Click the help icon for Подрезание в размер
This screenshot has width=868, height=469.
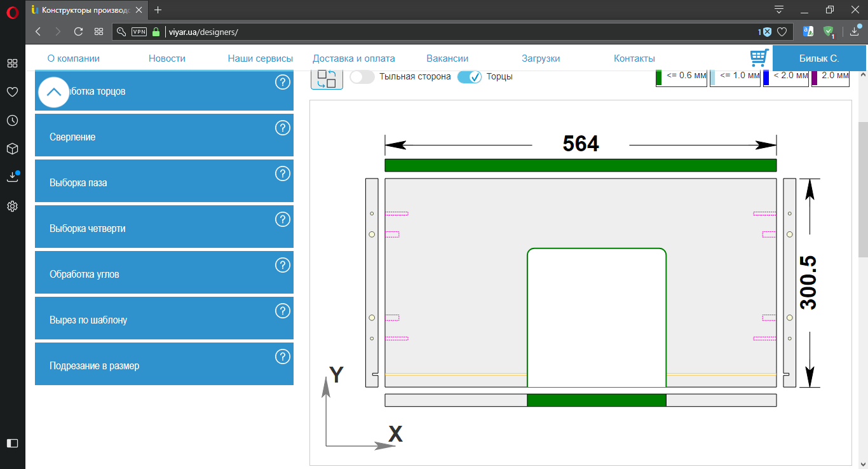pos(283,357)
